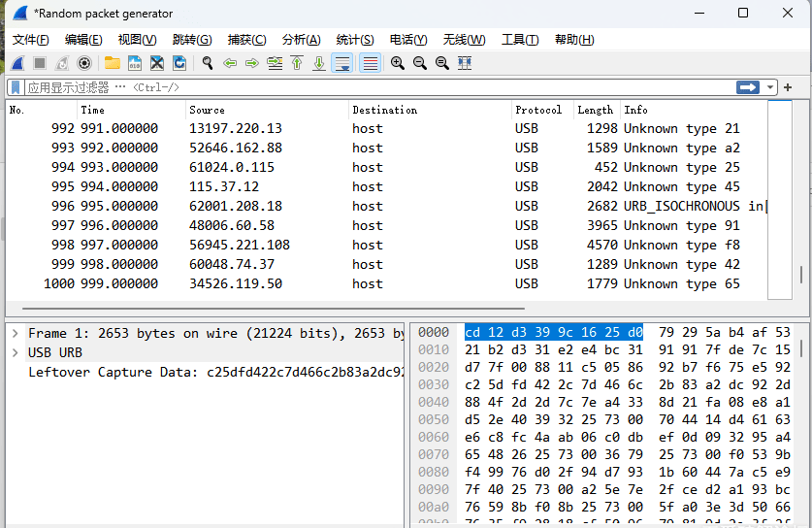Click the display filter bookmark icon

[16, 87]
